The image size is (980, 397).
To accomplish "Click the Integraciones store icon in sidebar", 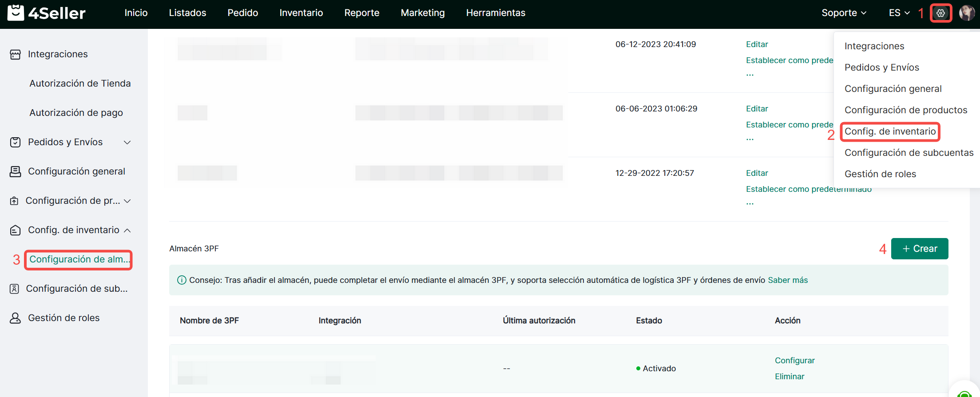I will (16, 54).
